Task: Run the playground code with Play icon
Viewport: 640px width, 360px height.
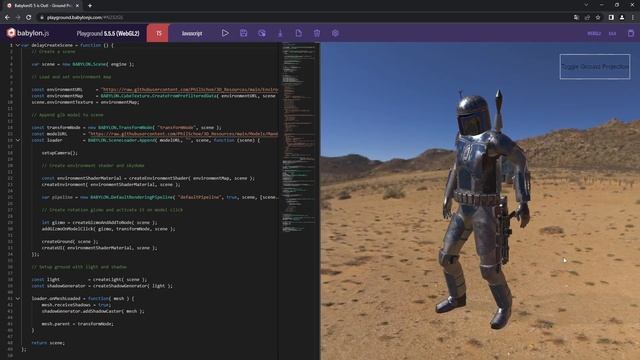Action: point(225,33)
